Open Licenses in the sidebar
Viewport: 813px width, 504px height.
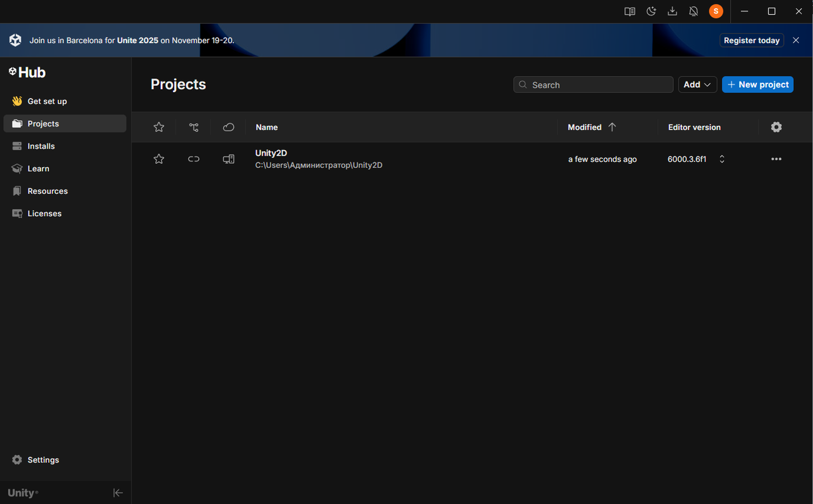65,214
